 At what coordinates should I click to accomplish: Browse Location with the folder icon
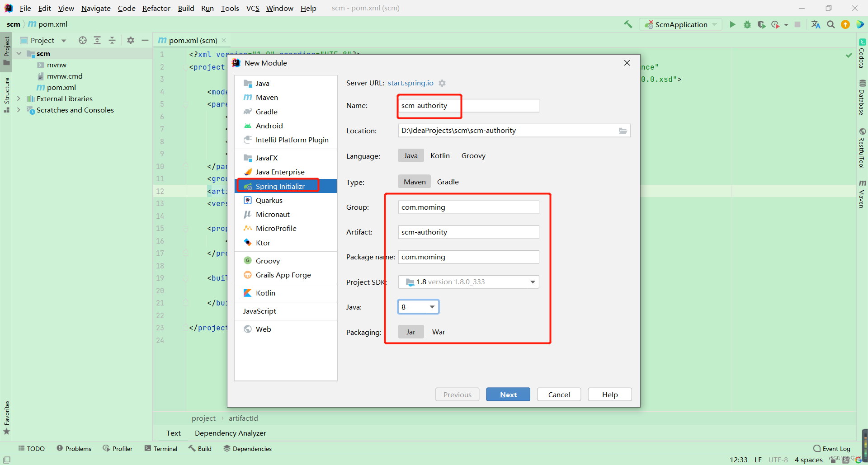click(x=623, y=131)
